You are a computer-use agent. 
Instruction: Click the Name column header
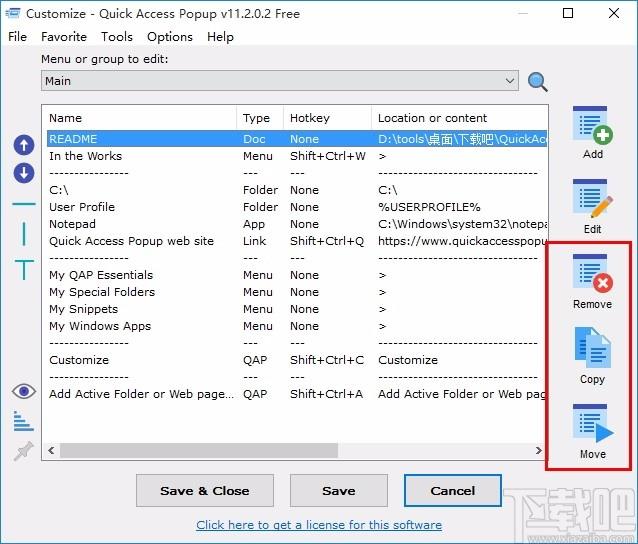[x=141, y=118]
